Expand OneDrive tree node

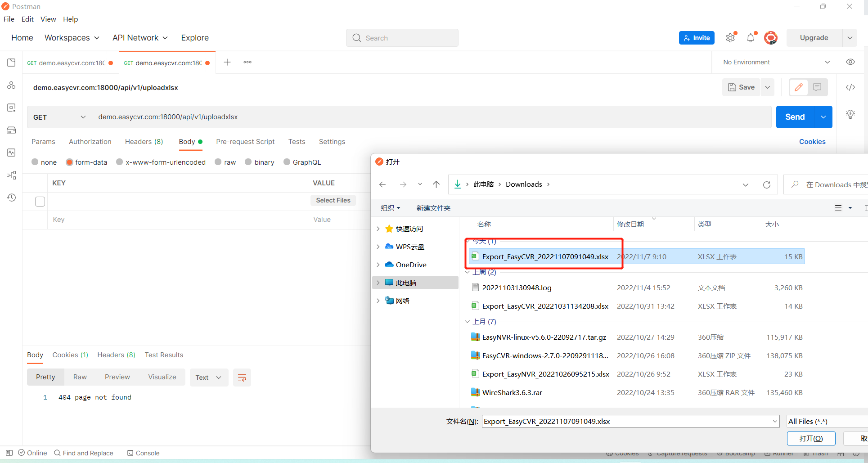click(x=378, y=265)
